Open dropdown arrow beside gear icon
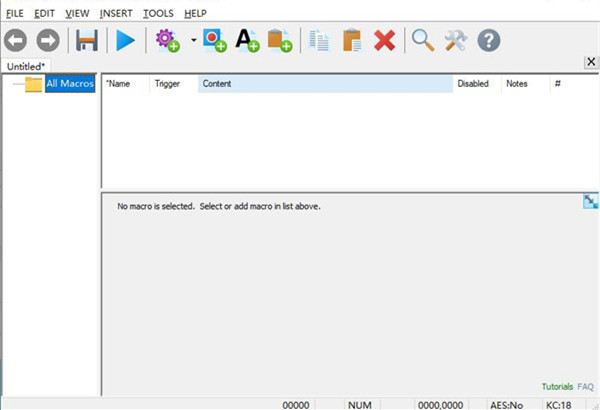 tap(193, 41)
